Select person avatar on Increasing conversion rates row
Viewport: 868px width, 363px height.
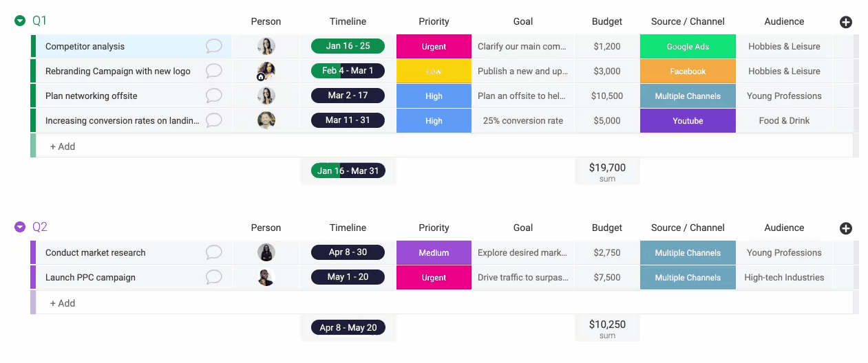coord(266,120)
